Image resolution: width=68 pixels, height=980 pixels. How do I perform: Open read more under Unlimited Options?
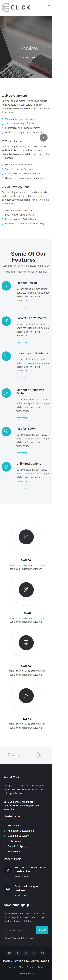tap(22, 488)
